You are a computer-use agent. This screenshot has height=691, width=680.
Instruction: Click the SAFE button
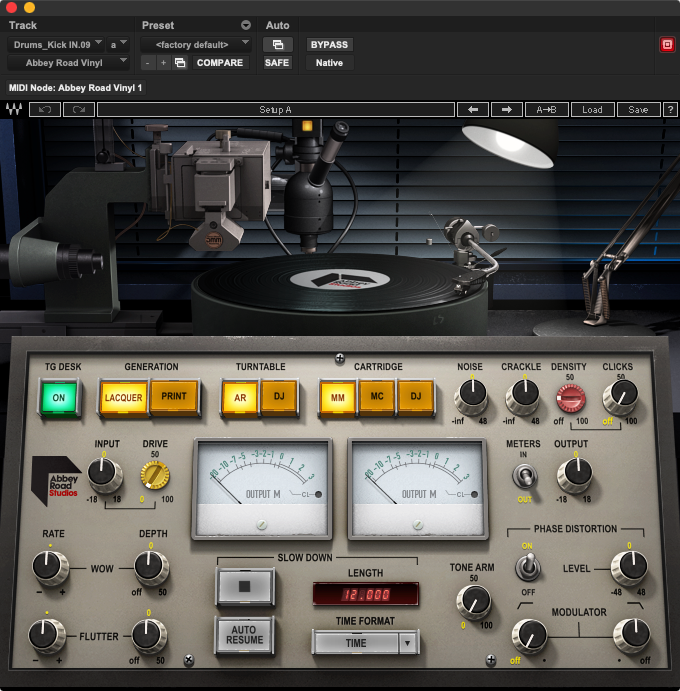coord(277,63)
